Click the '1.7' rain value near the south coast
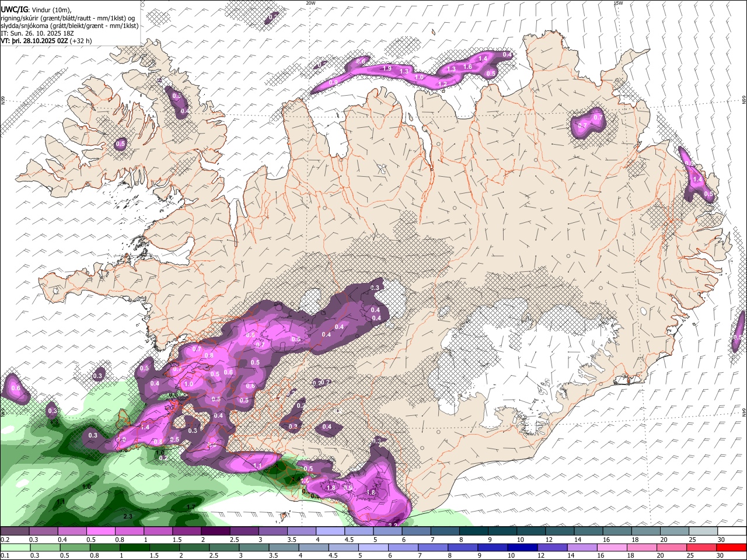This screenshot has height=560, width=747. point(191,507)
